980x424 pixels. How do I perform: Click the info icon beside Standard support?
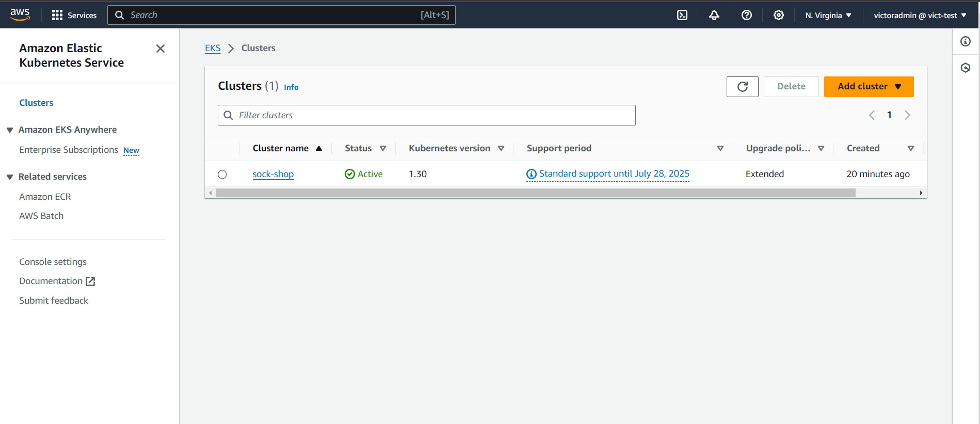click(x=531, y=175)
